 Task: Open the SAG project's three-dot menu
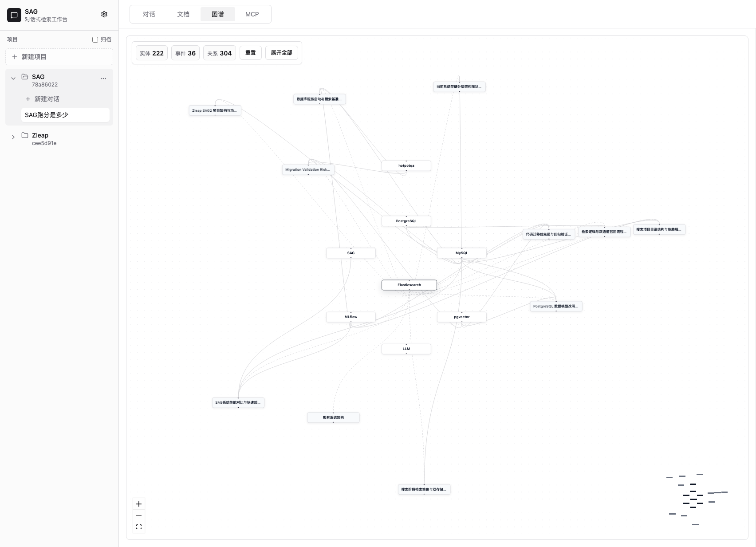(x=103, y=79)
